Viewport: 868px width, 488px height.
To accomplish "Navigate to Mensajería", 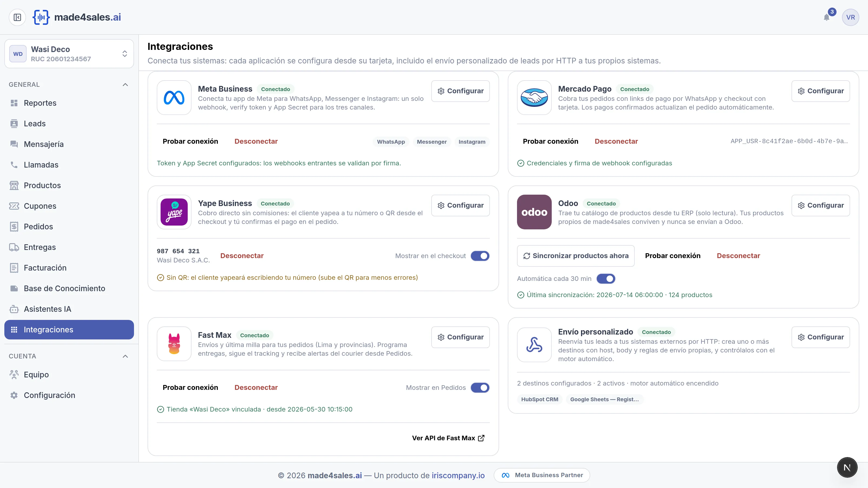I will pyautogui.click(x=69, y=144).
